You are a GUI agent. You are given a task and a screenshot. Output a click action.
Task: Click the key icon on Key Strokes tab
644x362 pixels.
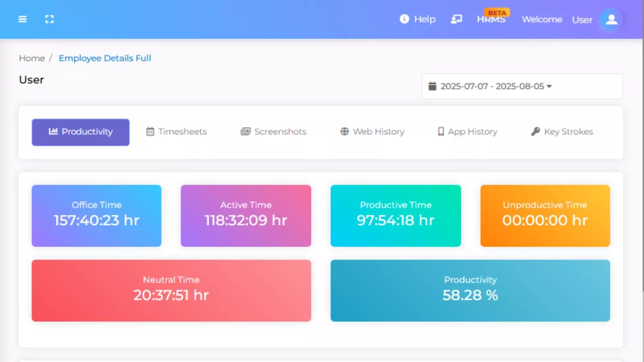(x=535, y=132)
